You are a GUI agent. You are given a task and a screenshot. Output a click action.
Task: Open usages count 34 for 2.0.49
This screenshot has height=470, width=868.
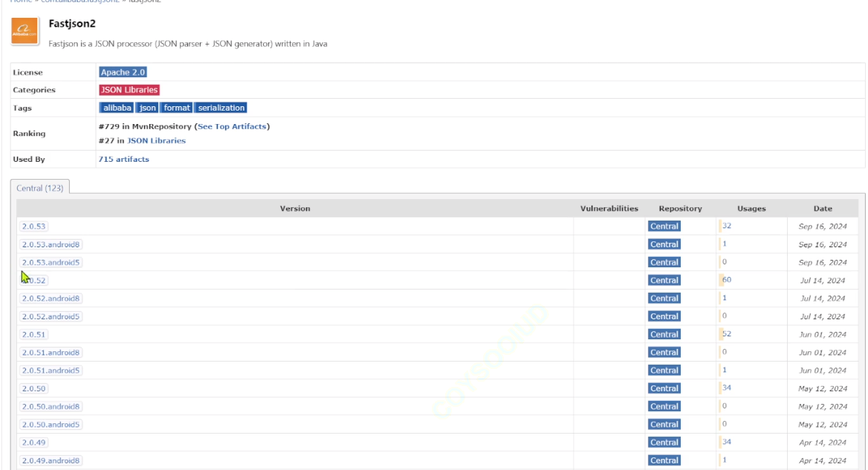(x=727, y=442)
